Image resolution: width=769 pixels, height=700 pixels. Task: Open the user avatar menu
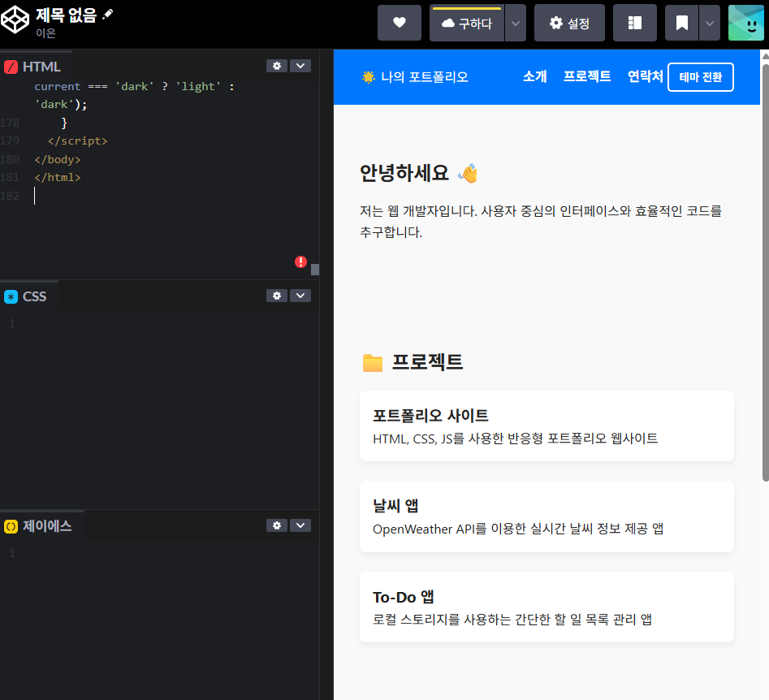click(x=746, y=23)
